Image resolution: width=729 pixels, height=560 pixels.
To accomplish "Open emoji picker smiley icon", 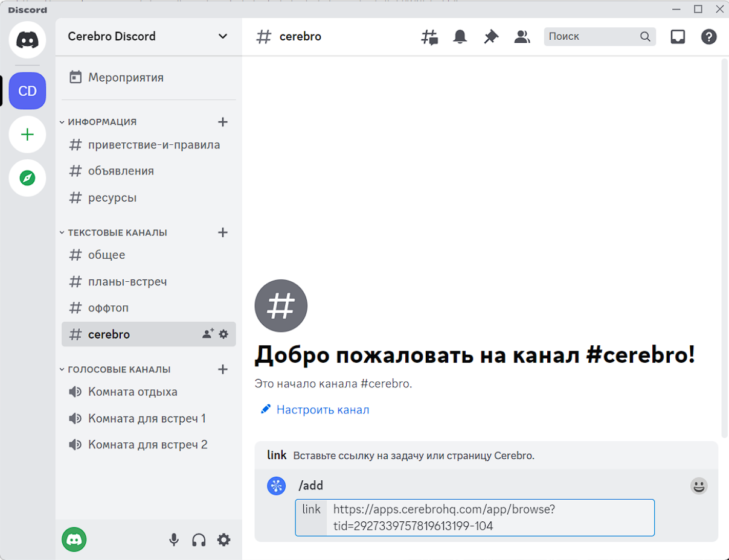I will [699, 486].
